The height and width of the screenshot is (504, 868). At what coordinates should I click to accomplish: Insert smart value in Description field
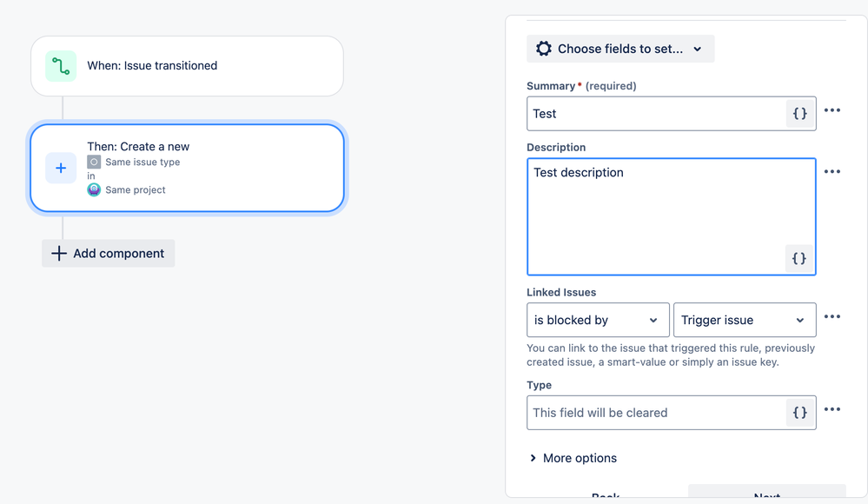point(799,258)
